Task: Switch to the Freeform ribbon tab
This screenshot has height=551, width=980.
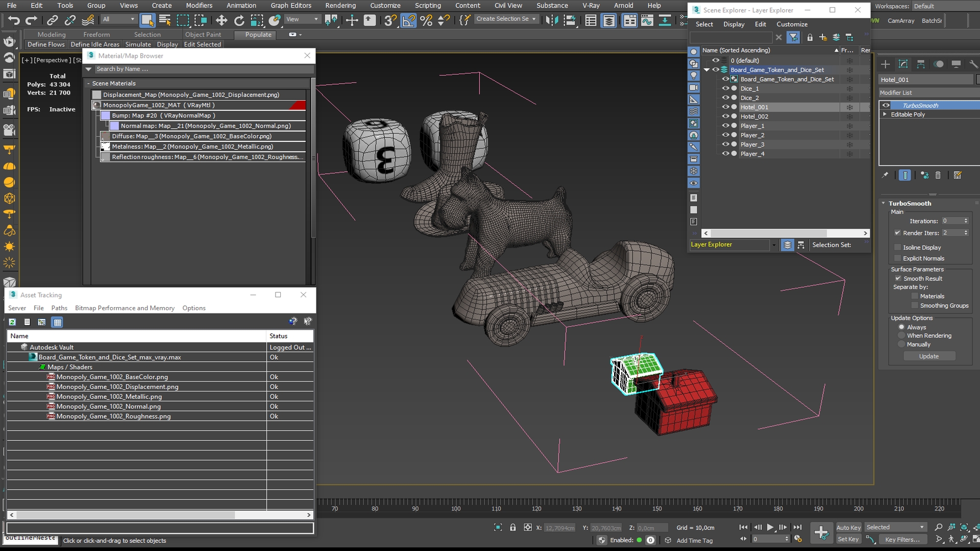Action: [96, 35]
